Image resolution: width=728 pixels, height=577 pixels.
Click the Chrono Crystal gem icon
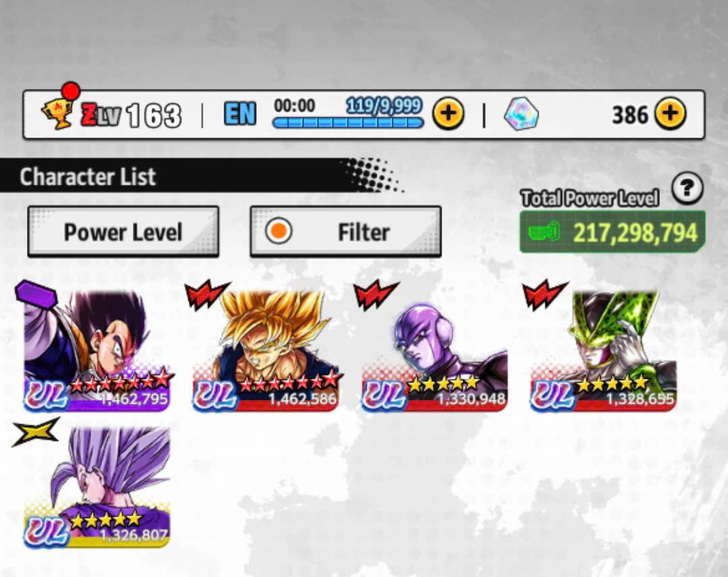pos(521,114)
